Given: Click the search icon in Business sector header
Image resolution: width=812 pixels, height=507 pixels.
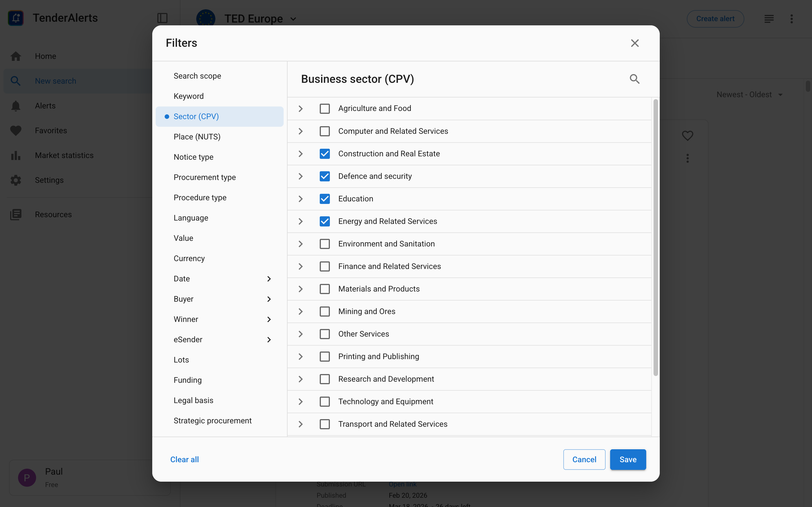Looking at the screenshot, I should (634, 79).
